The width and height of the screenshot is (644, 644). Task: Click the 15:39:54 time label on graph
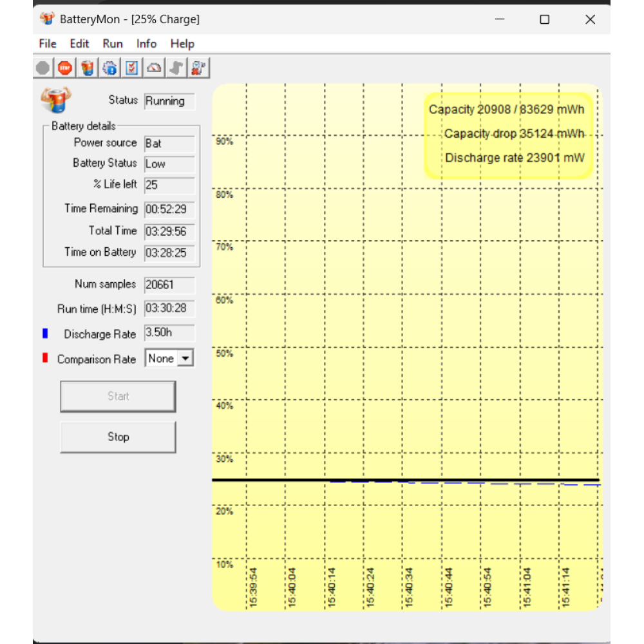(x=253, y=587)
